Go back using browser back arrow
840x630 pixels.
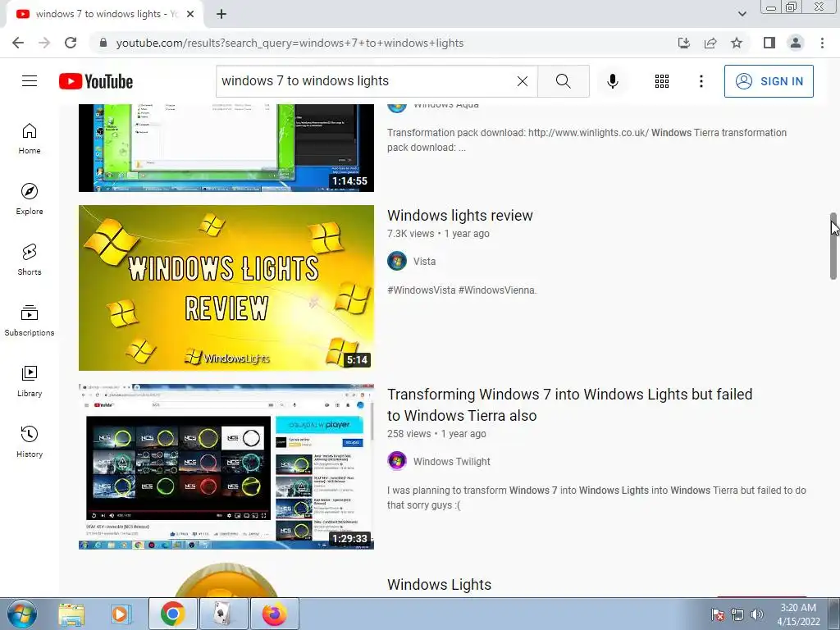[18, 43]
